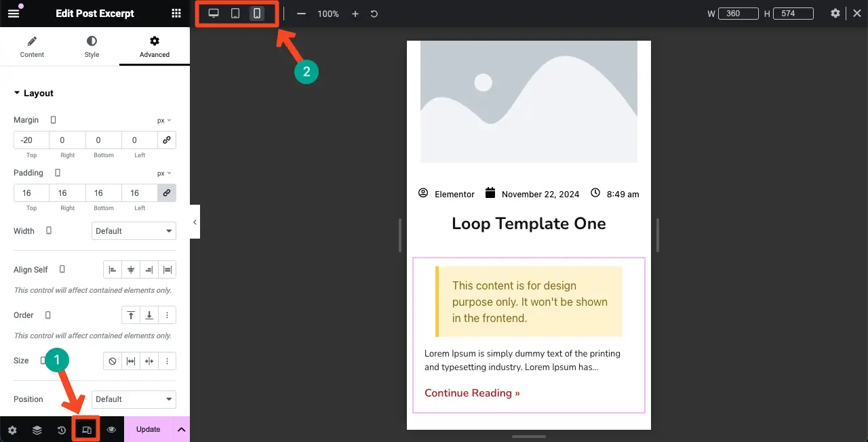This screenshot has height=442, width=868.
Task: Open the widgets grid panel
Action: [176, 14]
